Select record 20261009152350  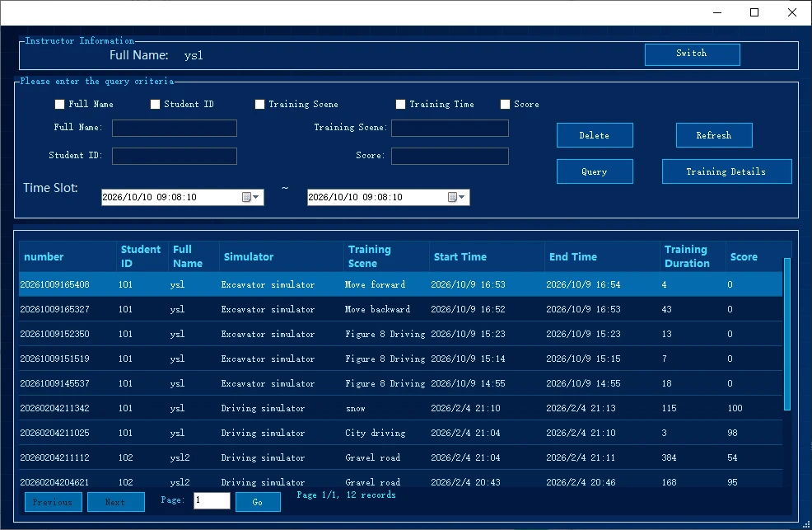[401, 334]
